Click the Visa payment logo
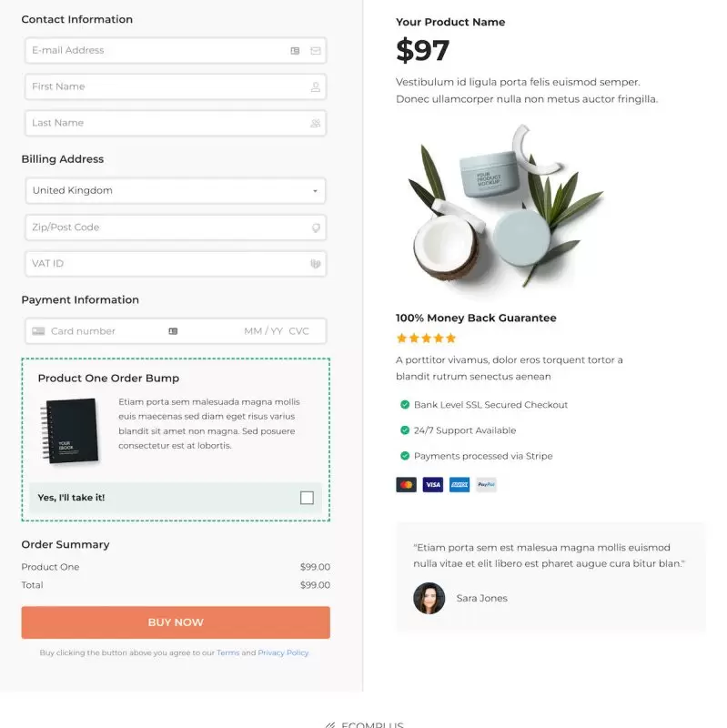This screenshot has height=728, width=727. (433, 484)
